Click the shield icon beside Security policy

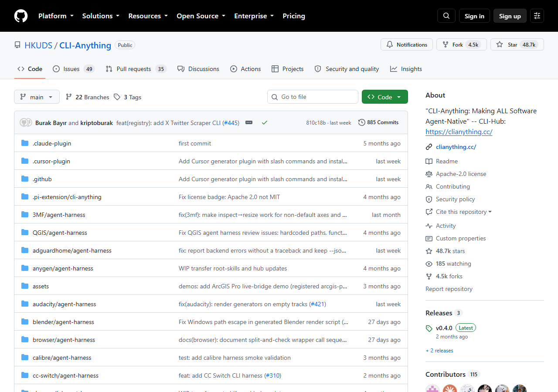429,199
